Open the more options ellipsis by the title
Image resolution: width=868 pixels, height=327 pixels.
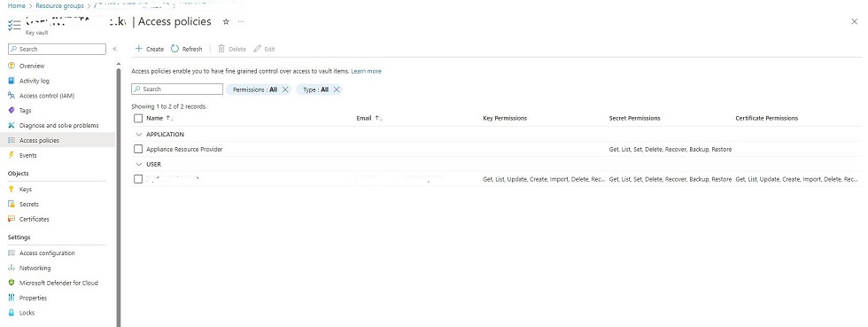click(241, 21)
